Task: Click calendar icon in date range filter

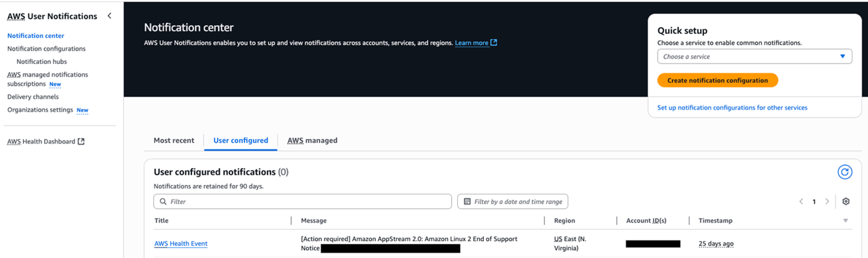Action: (468, 202)
